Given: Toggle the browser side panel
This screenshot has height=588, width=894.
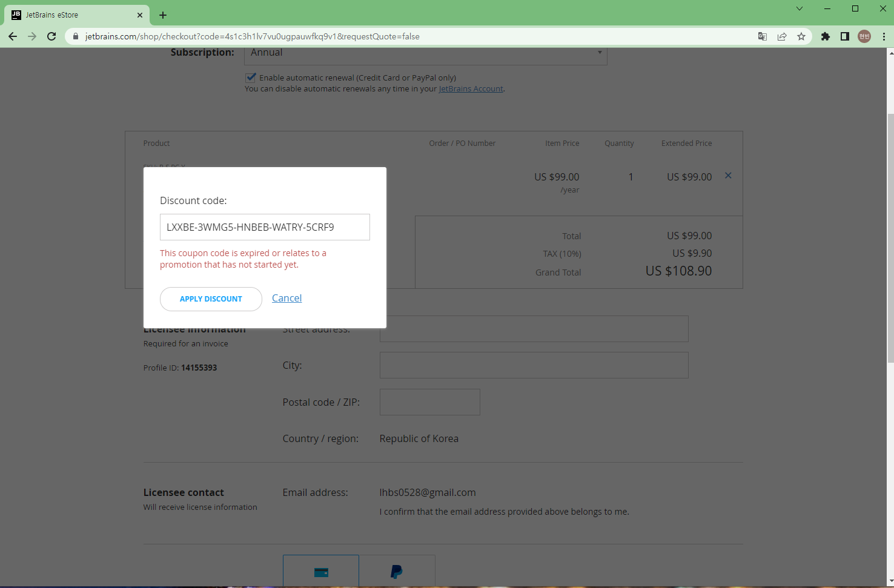Looking at the screenshot, I should coord(844,36).
